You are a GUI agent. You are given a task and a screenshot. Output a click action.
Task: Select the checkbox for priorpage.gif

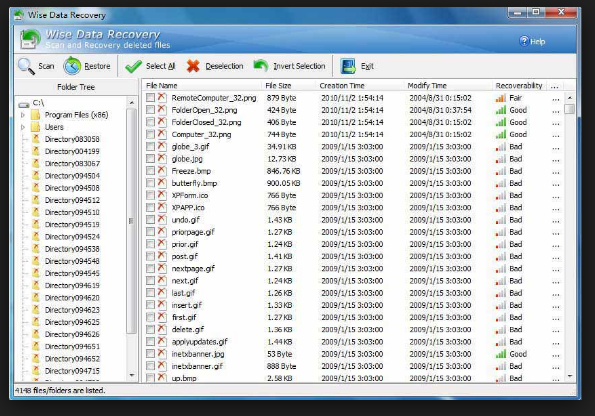150,232
